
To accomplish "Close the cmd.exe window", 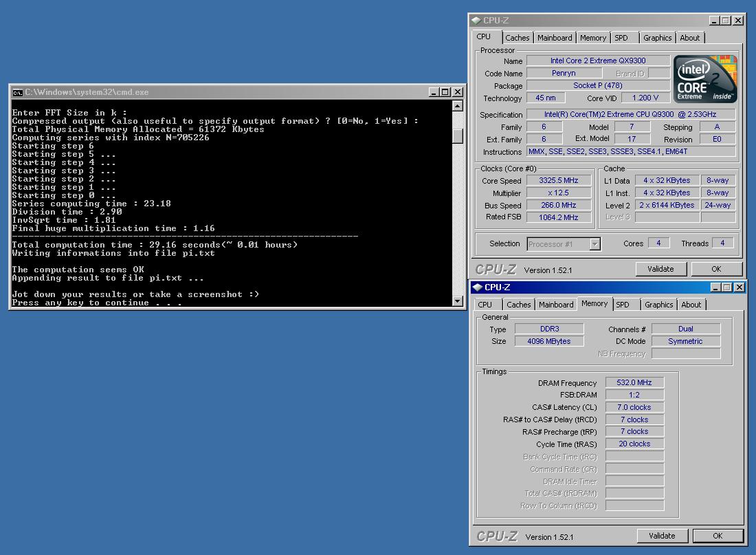I will (x=458, y=92).
